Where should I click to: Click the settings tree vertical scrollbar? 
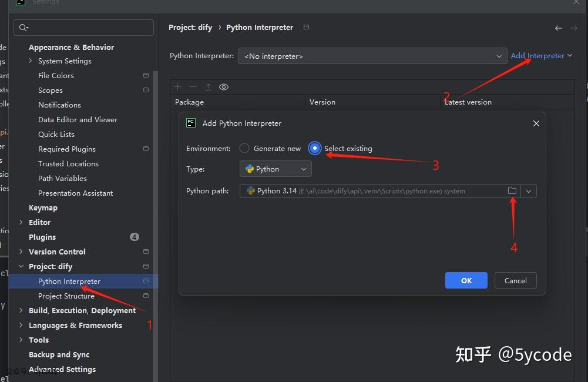coord(156,225)
